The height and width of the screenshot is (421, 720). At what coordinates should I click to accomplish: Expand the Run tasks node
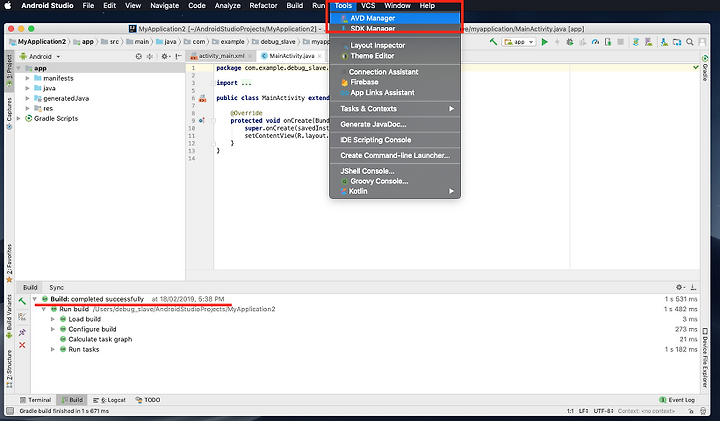53,350
